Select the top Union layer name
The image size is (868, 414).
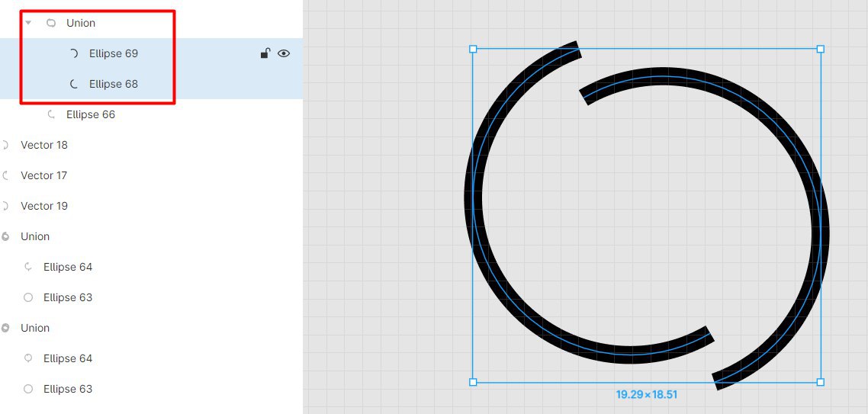[81, 23]
